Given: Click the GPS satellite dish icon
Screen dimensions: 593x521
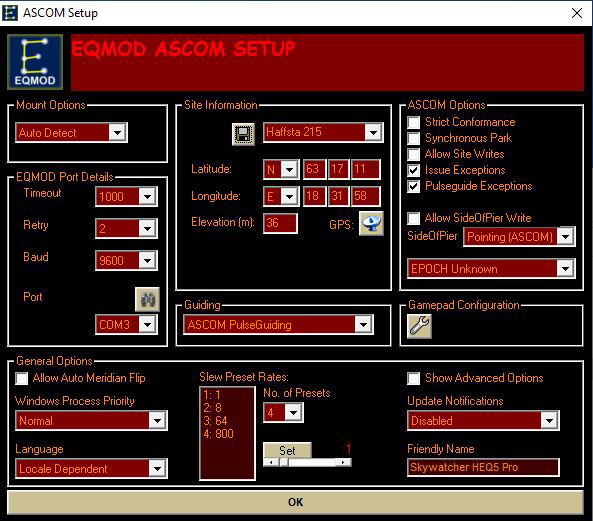Looking at the screenshot, I should 371,223.
